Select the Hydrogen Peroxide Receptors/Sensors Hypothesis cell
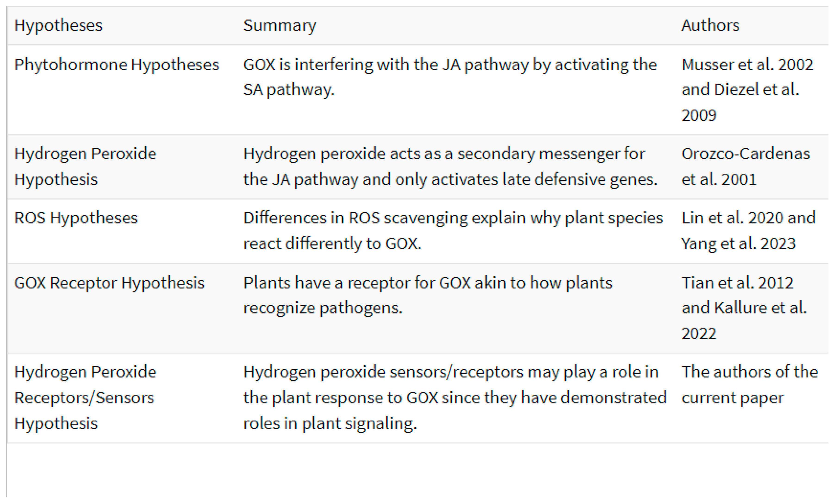 click(85, 397)
